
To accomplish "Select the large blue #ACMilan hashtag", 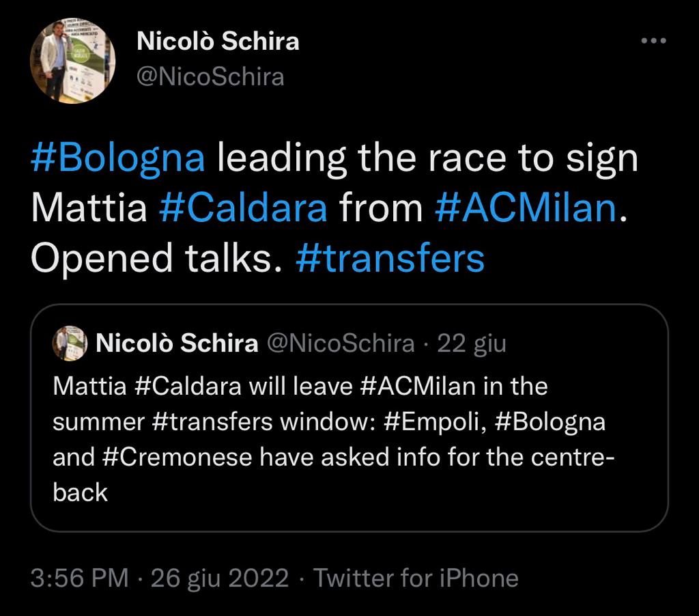I will click(526, 209).
